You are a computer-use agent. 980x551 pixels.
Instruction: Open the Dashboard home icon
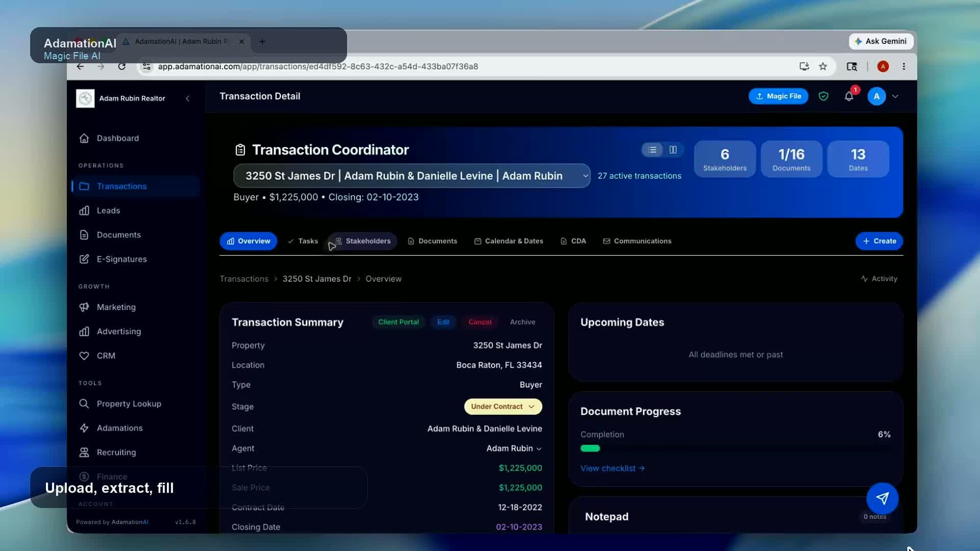(84, 138)
